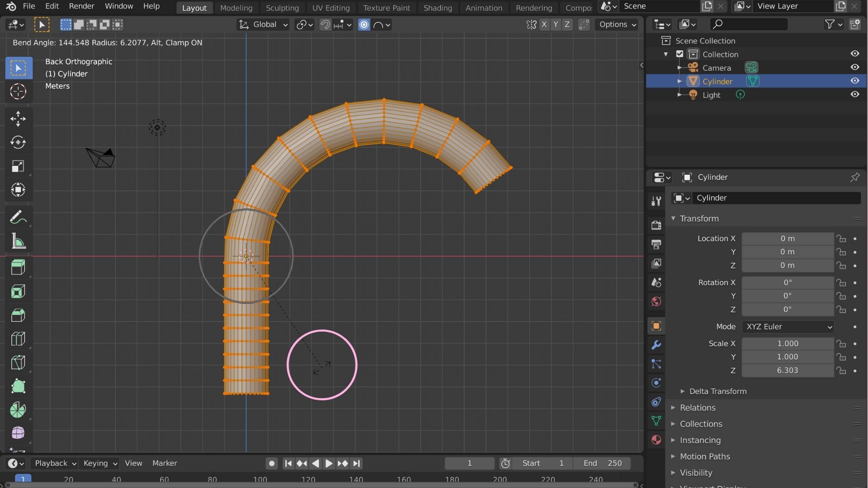The image size is (868, 488).
Task: Open the Physics Properties tab
Action: coord(656,383)
